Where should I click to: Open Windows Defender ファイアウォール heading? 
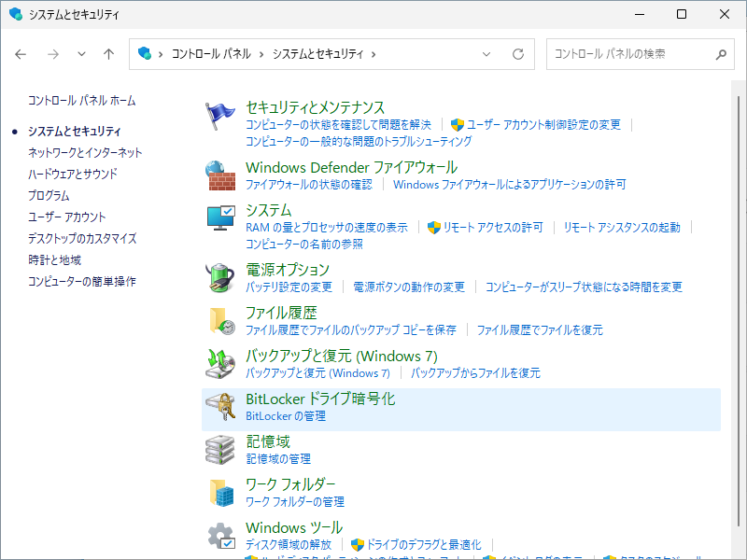click(x=352, y=167)
